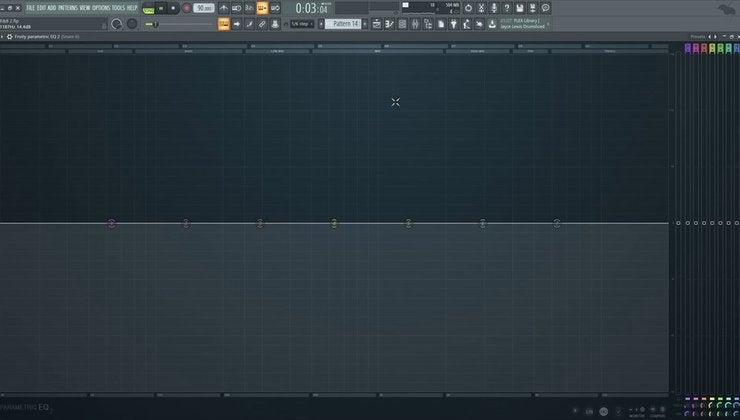Click the main pitch slider handle
740x420 pixels.
coord(155,24)
